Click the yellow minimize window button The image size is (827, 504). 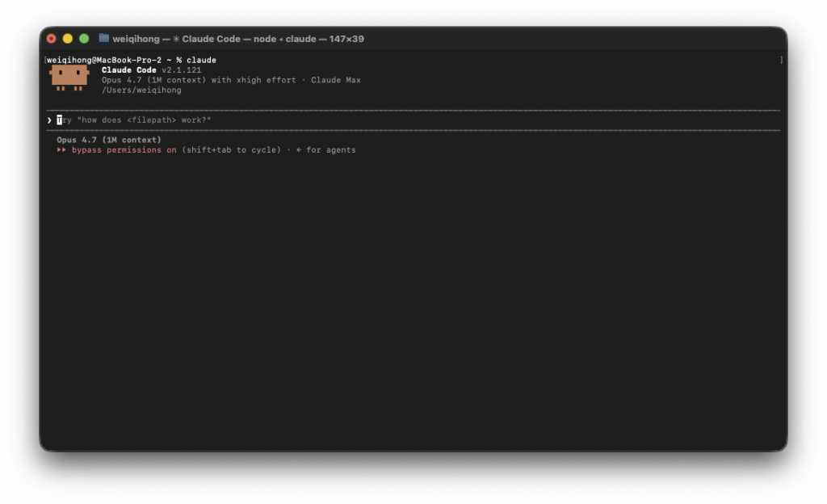point(68,39)
